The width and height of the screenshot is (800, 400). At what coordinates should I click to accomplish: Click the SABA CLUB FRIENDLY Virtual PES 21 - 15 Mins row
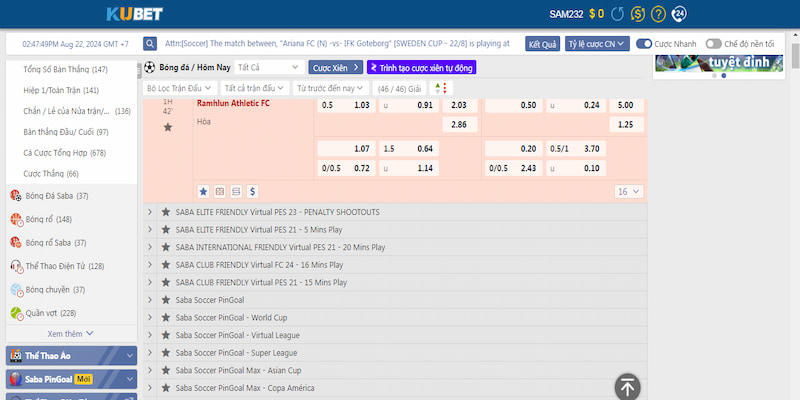[x=395, y=282]
